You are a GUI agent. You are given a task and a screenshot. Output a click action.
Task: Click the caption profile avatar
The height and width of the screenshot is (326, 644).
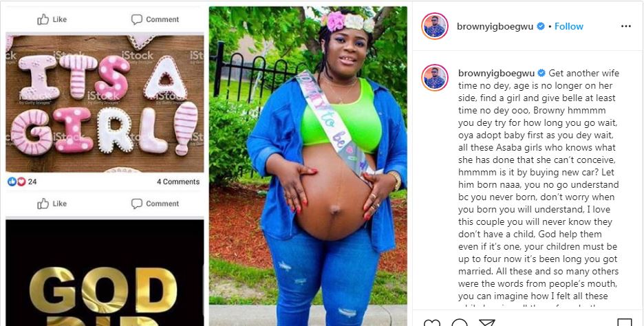[x=435, y=77]
